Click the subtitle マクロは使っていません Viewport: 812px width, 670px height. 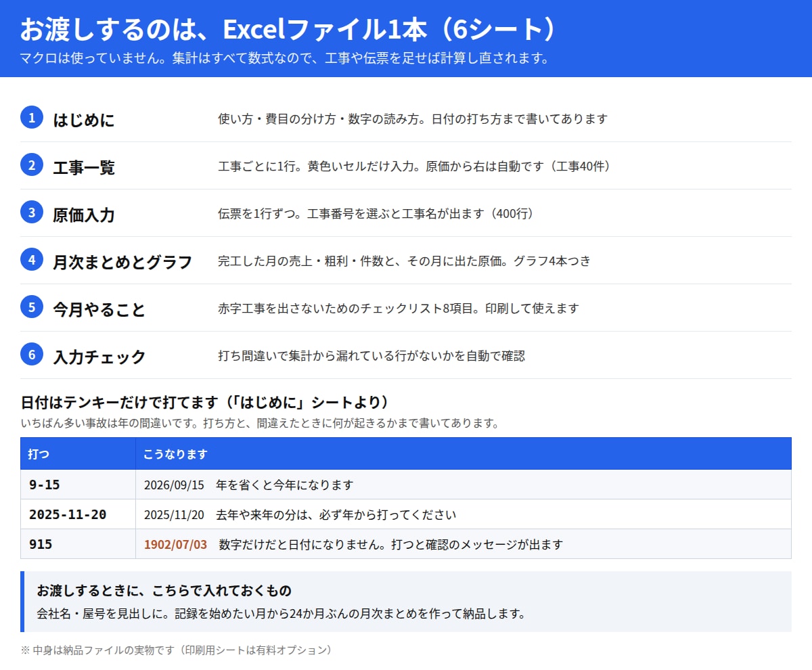284,58
